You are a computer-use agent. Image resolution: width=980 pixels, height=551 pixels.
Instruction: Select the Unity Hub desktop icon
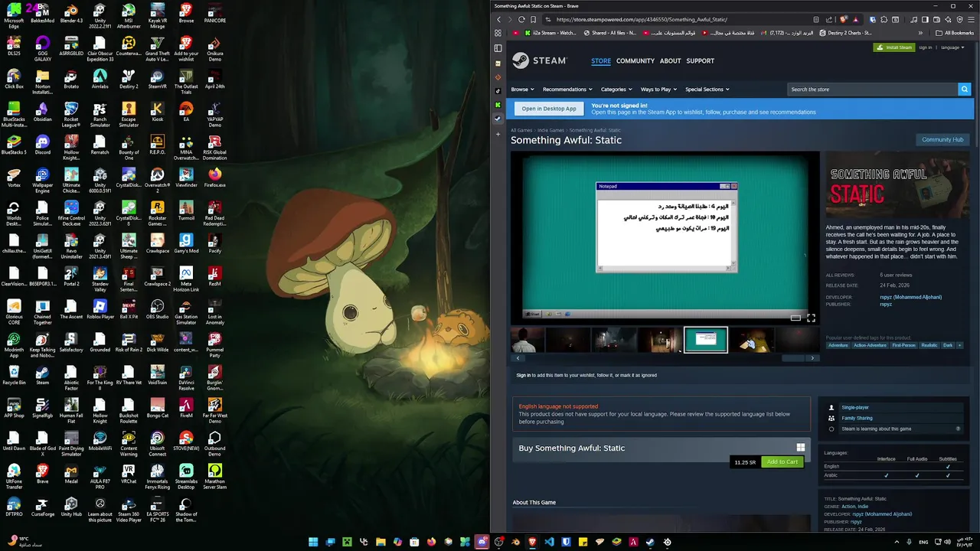(x=71, y=505)
